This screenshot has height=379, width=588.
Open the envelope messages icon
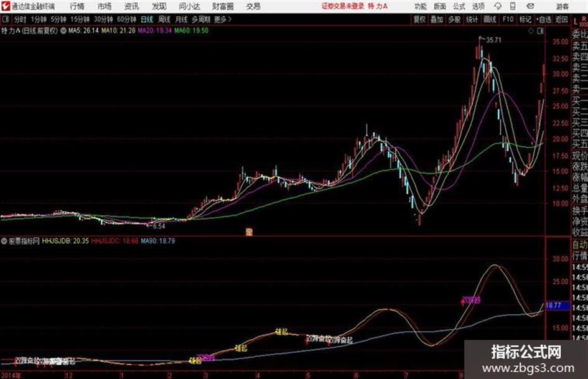[530, 6]
